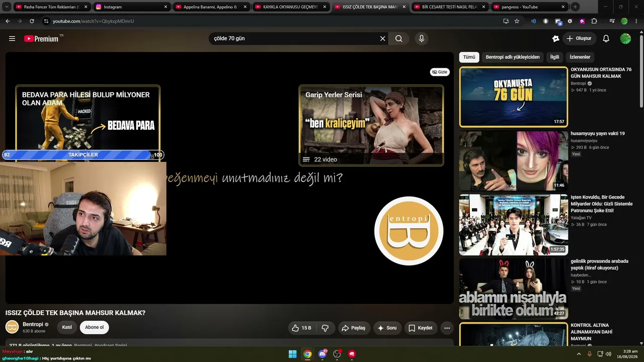Clear the search box text
Viewport: 644px width, 362px height.
pos(382,39)
